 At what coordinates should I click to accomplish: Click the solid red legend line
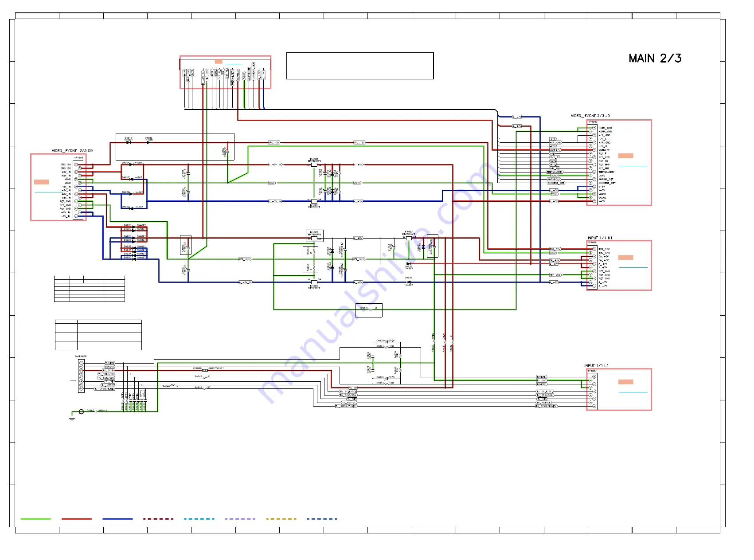click(77, 519)
